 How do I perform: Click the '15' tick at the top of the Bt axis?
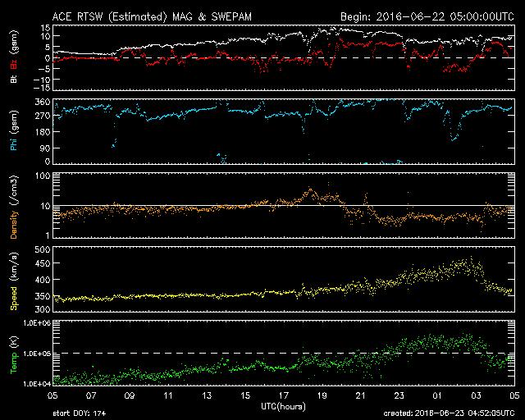click(x=46, y=27)
